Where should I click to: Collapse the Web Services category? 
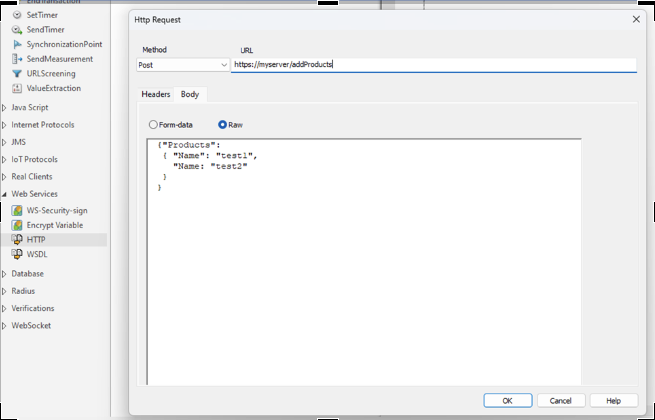click(x=5, y=194)
